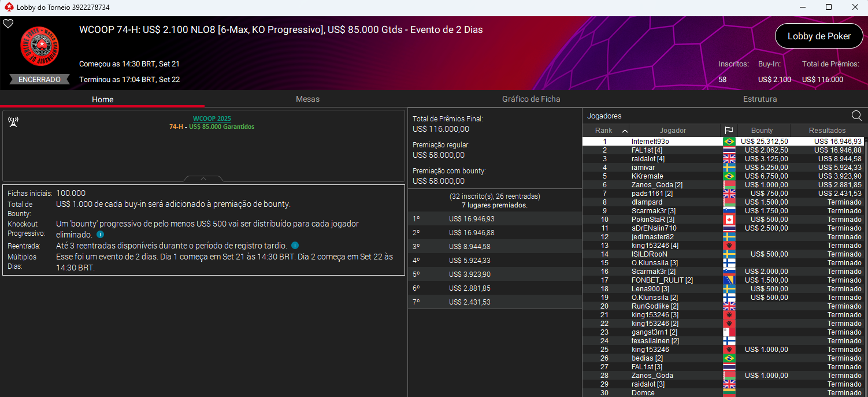This screenshot has height=397, width=868.
Task: Select player row gangst3rn1 [2]
Action: point(723,332)
